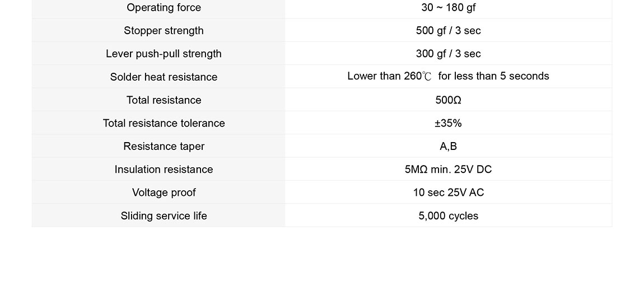The height and width of the screenshot is (296, 644).
Task: Click the "Solder heat resistance" label
Action: (164, 77)
